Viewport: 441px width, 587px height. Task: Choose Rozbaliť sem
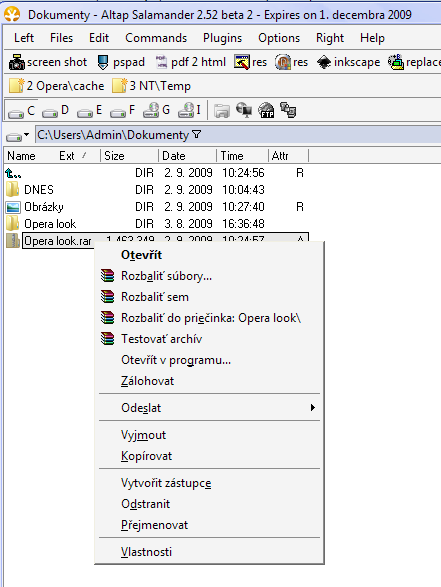(x=209, y=297)
